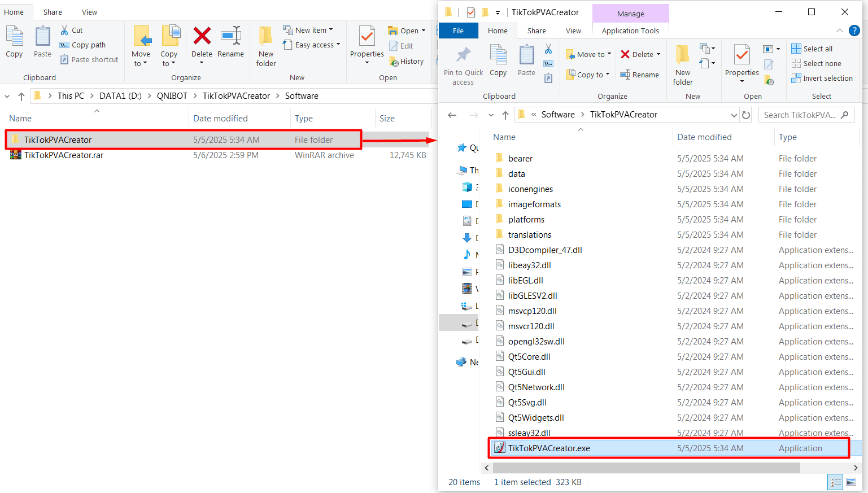Click the Help question mark icon
The width and height of the screenshot is (868, 493).
tap(854, 30)
